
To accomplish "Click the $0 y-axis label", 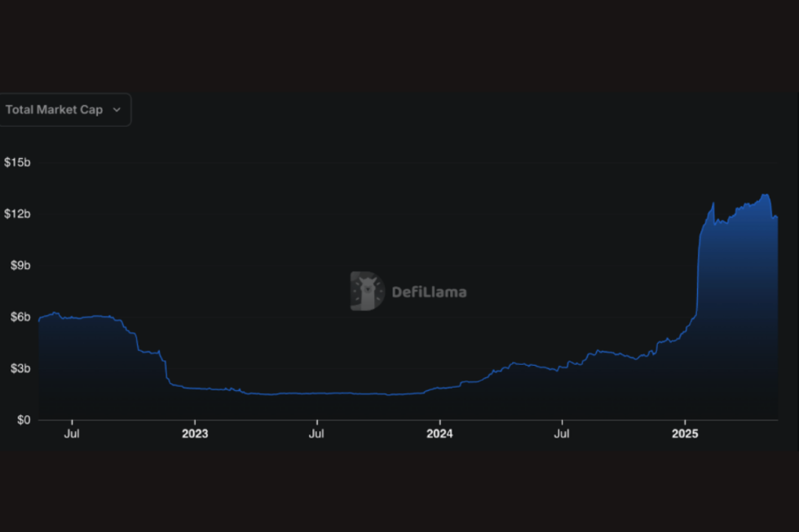I will click(x=23, y=420).
